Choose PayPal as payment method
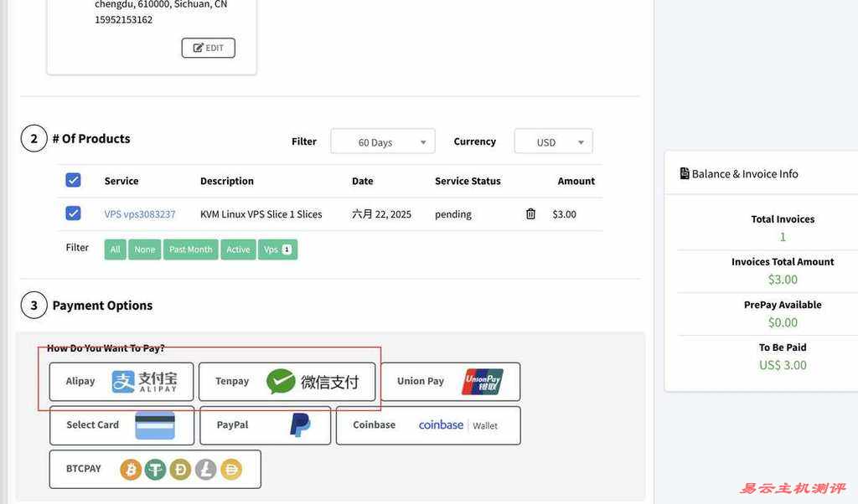The image size is (858, 504). [x=266, y=425]
